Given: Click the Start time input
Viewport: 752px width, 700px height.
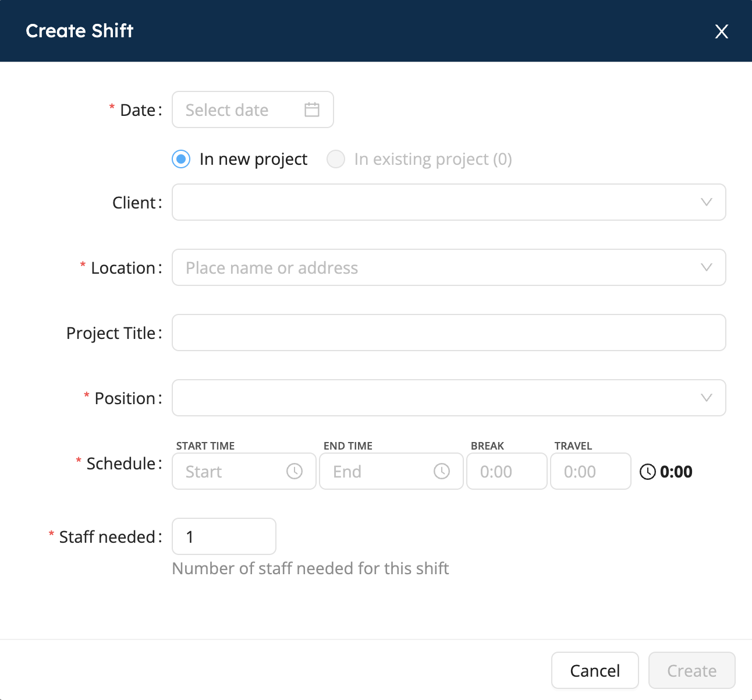Looking at the screenshot, I should (x=244, y=471).
